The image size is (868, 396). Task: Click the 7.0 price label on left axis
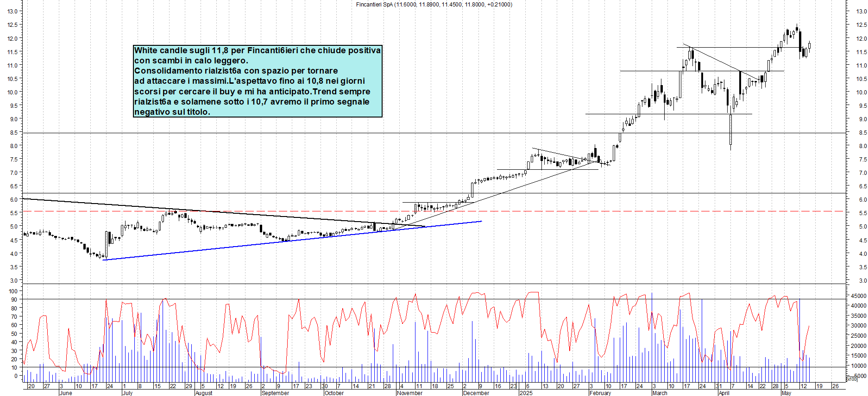[x=14, y=173]
